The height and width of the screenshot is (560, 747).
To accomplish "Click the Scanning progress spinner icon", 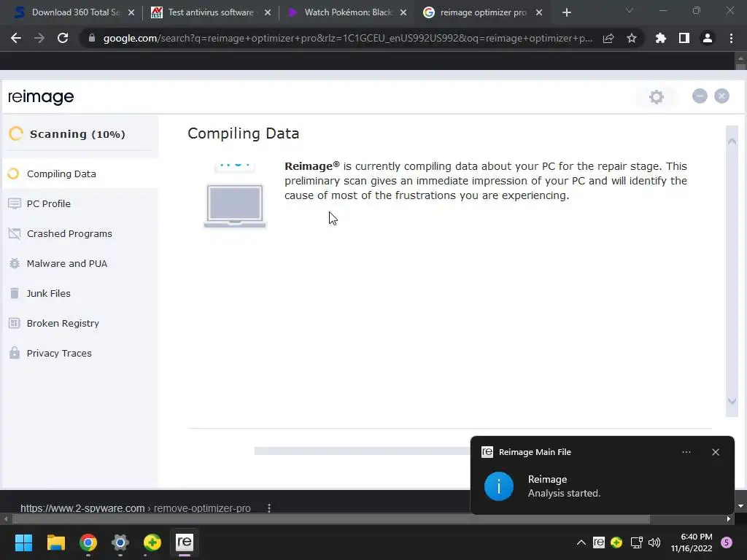I will (x=16, y=134).
